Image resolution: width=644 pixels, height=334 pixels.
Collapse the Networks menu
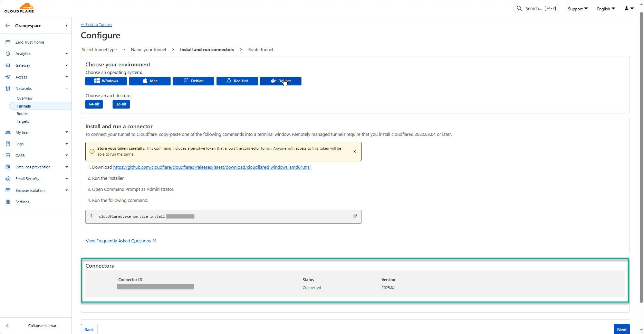[x=67, y=89]
